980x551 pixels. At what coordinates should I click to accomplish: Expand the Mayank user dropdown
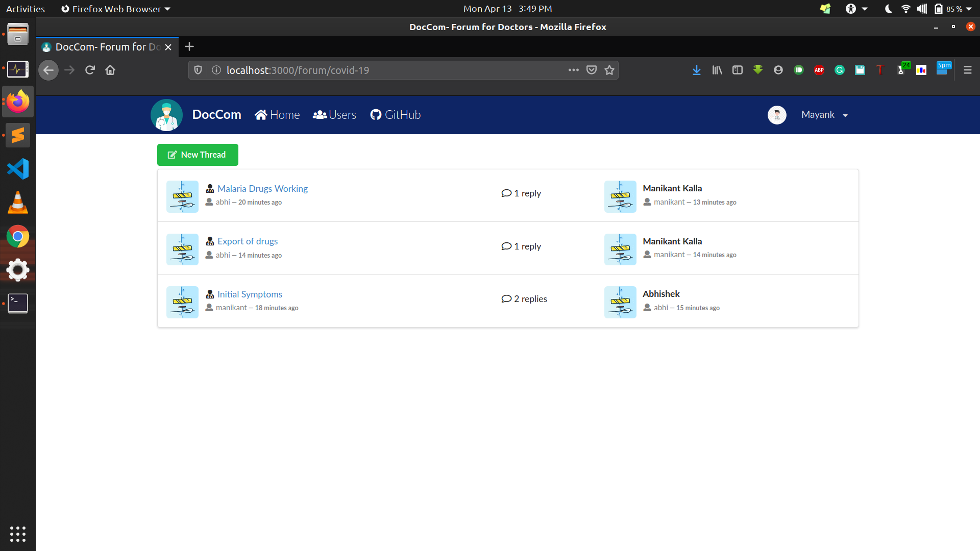click(x=824, y=115)
